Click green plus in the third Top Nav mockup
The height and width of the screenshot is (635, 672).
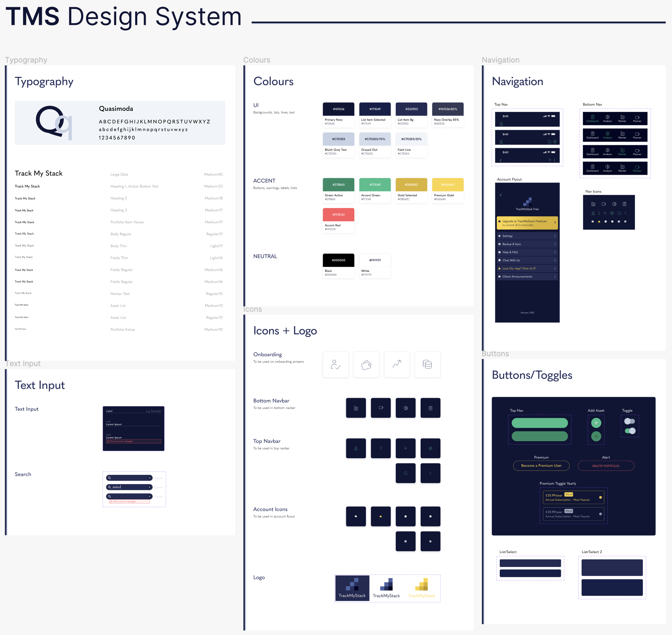[549, 160]
